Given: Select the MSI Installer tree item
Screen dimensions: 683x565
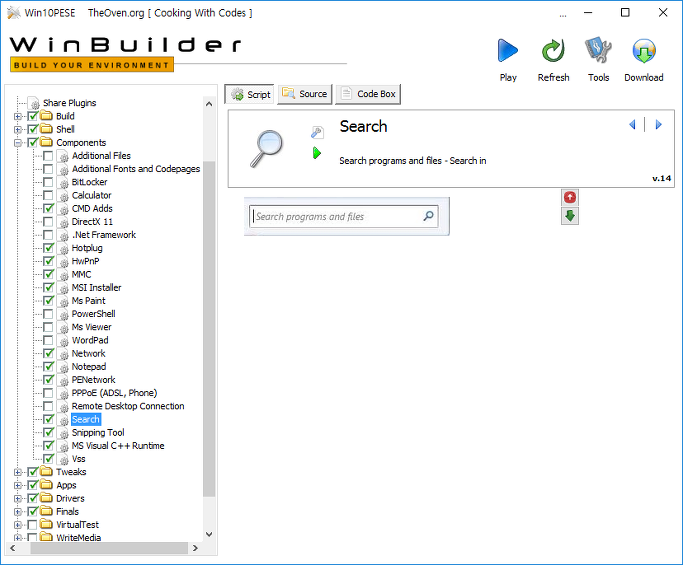Looking at the screenshot, I should pos(96,288).
